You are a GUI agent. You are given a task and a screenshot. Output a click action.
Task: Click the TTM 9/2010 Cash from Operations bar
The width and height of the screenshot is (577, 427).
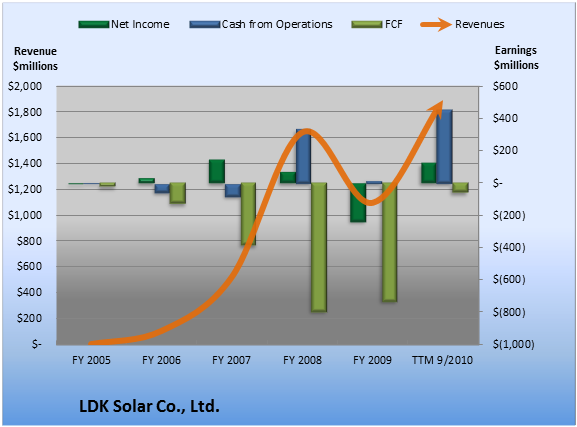pos(444,146)
